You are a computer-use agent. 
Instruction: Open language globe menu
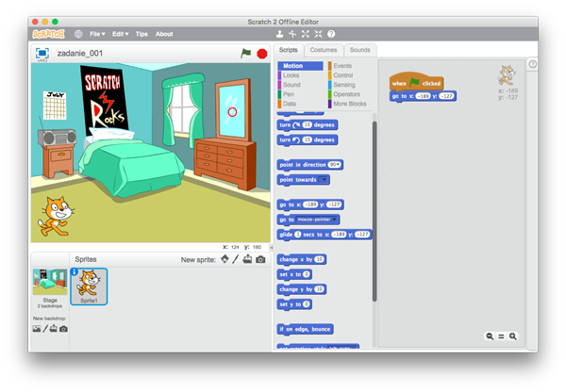78,34
